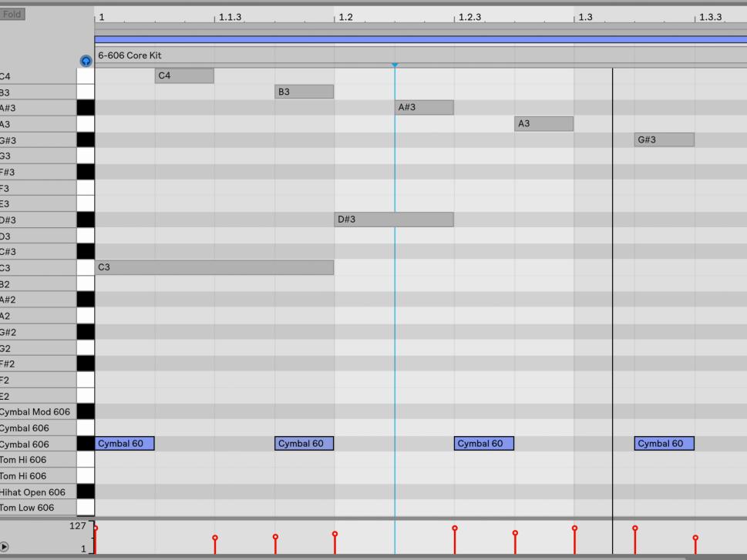Preview the C4 piano key

(x=86, y=76)
